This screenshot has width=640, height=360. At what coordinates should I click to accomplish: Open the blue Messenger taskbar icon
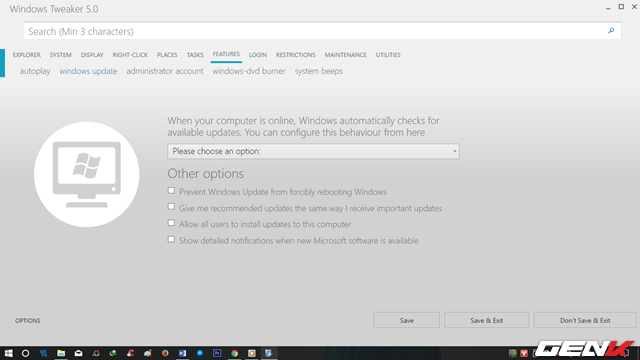point(200,353)
